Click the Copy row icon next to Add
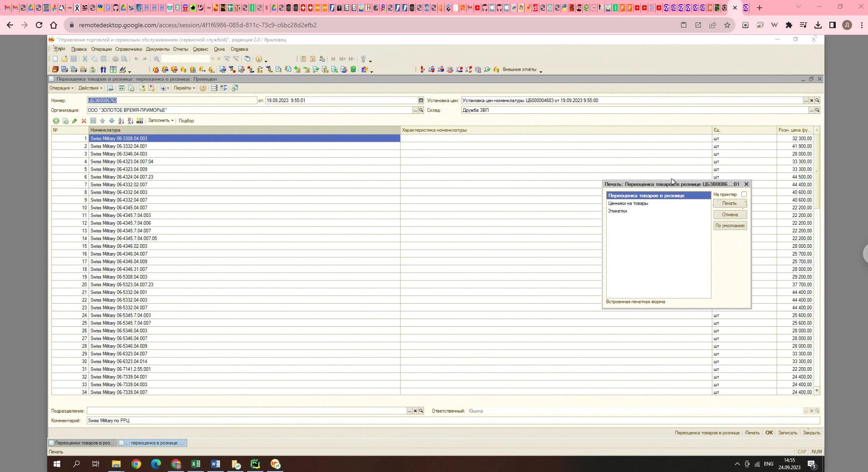Image resolution: width=868 pixels, height=472 pixels. 65,121
